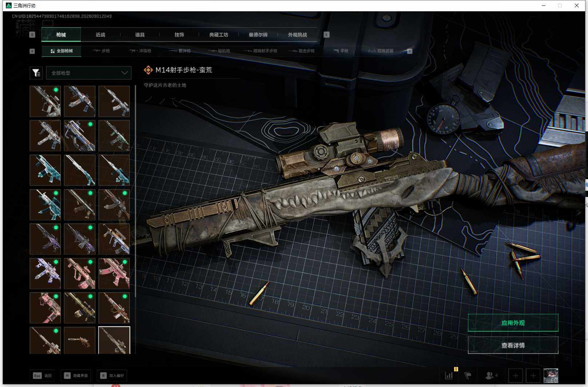The height and width of the screenshot is (387, 588).
Task: Open the bar-chart stats icon
Action: pyautogui.click(x=449, y=375)
